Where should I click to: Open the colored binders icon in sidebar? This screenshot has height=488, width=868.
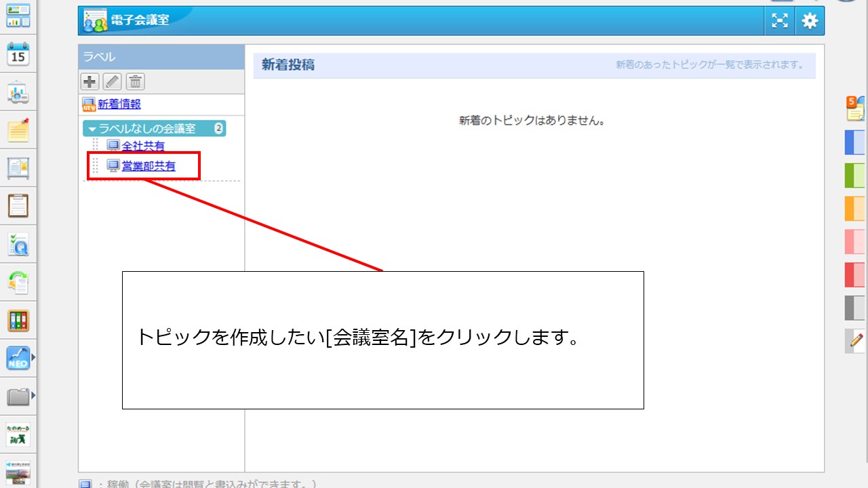click(18, 320)
